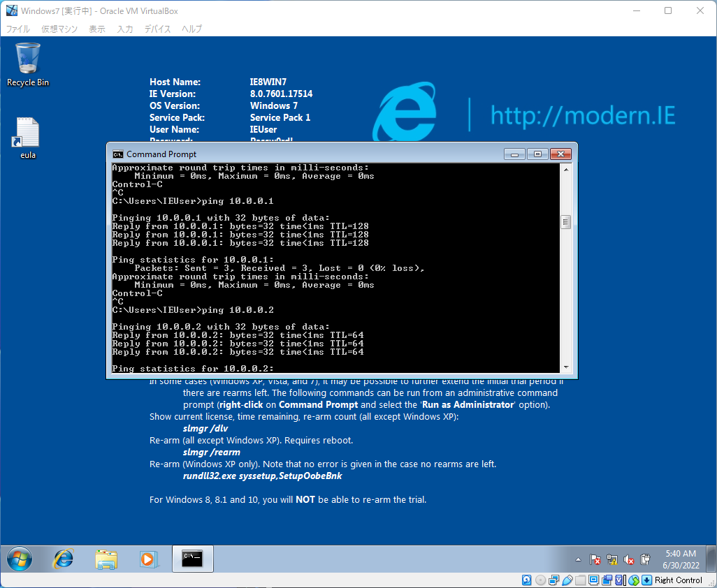Minimize the Command Prompt window
The height and width of the screenshot is (588, 717).
[514, 154]
